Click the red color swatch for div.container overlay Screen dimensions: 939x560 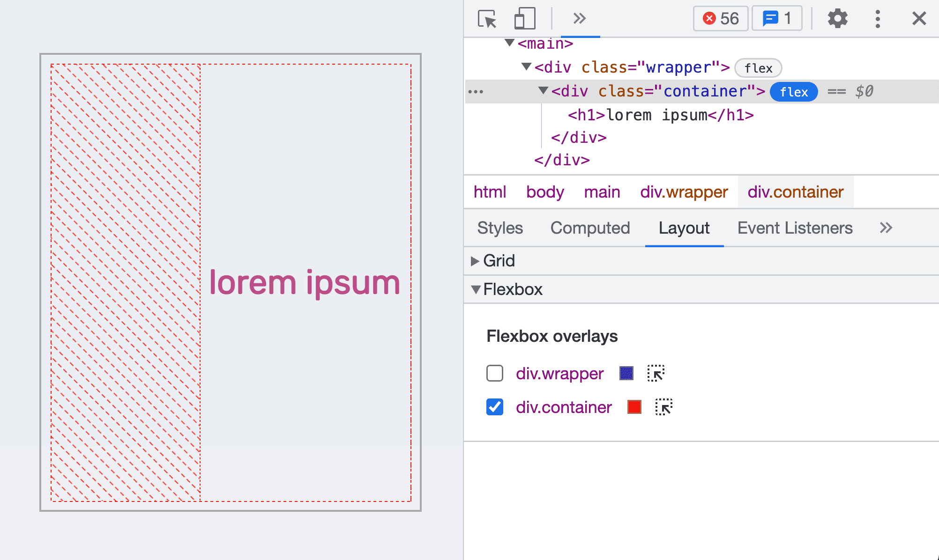pos(634,407)
